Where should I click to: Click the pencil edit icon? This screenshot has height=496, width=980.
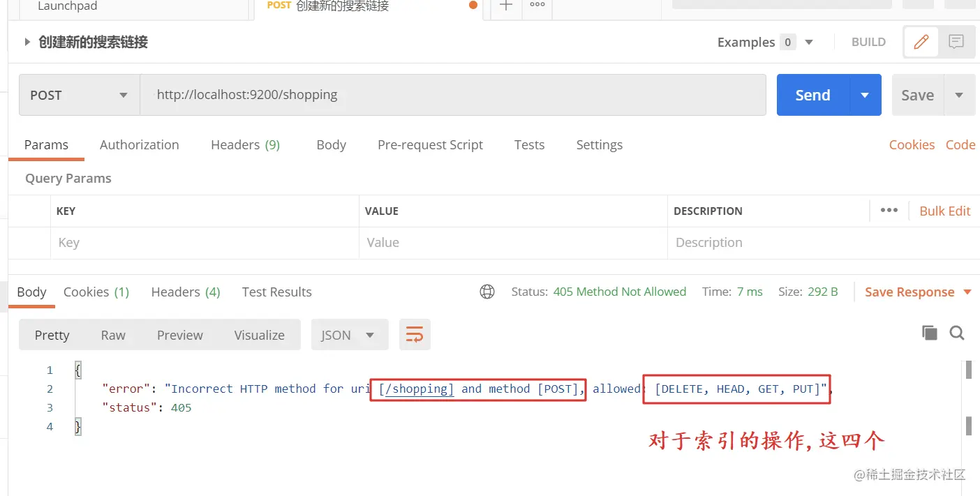pyautogui.click(x=921, y=42)
